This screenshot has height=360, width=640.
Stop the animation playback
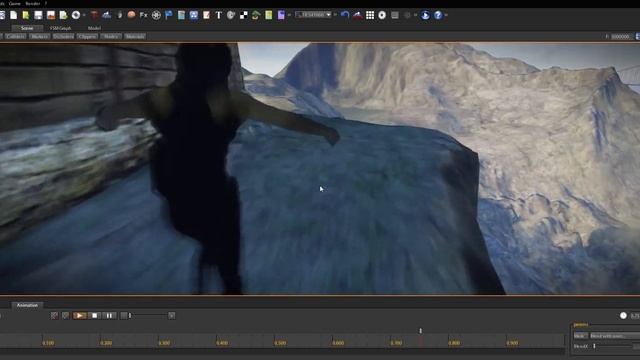pos(94,316)
